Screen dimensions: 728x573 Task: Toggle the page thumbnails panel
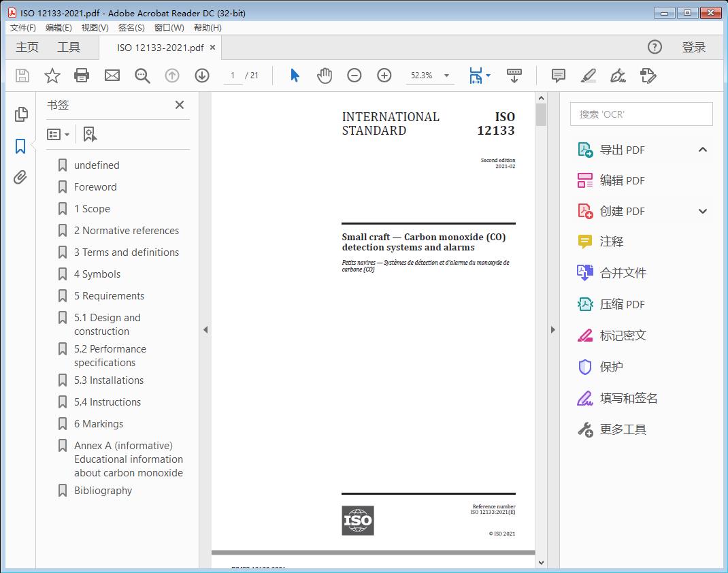tap(20, 114)
